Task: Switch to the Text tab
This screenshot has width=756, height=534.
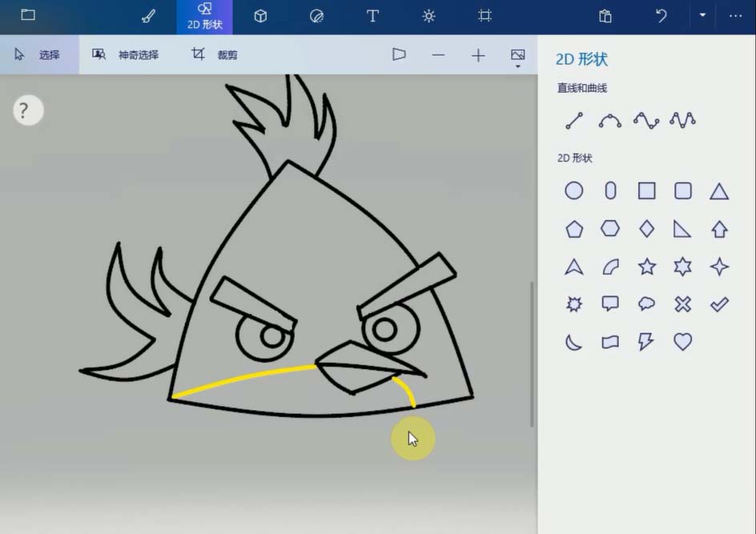Action: pyautogui.click(x=372, y=16)
